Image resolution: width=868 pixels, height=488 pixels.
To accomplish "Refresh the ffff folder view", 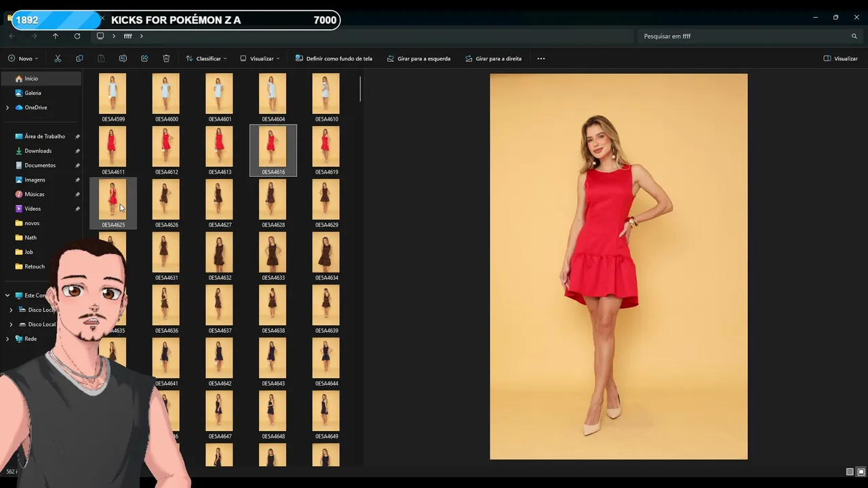I will point(77,36).
